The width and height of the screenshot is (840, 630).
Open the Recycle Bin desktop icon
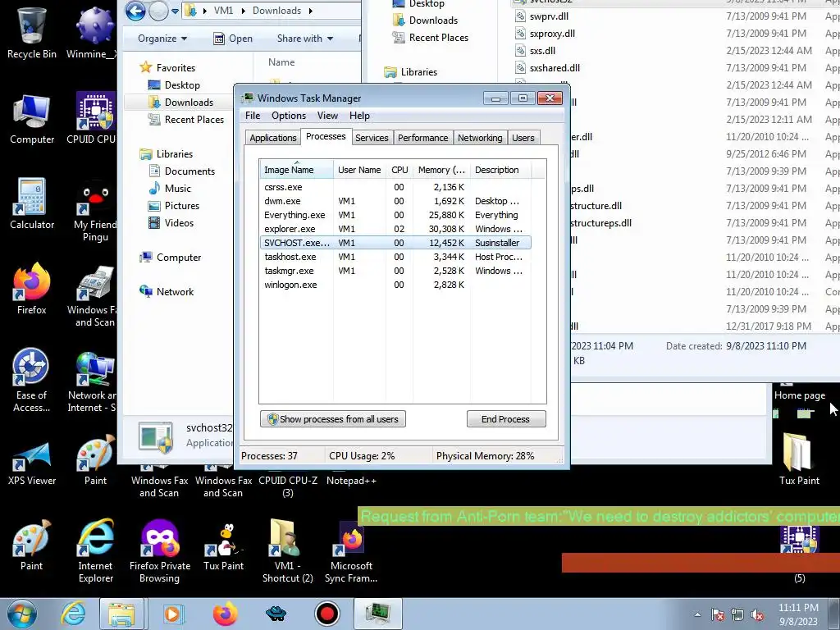(32, 32)
